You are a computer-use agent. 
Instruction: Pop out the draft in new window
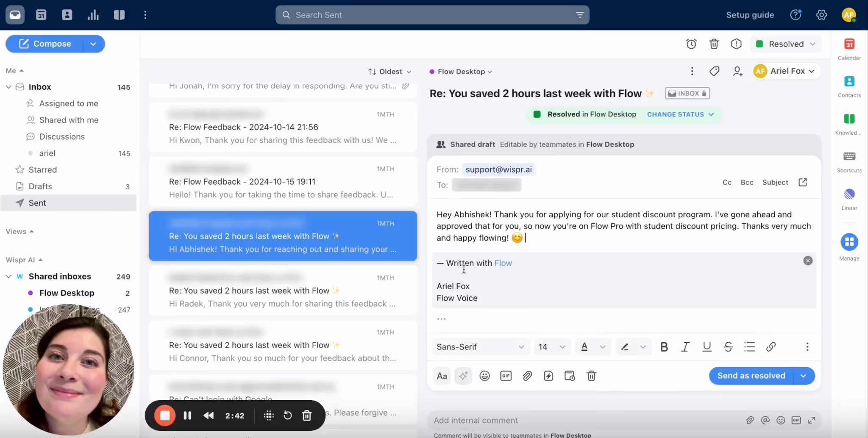(803, 182)
